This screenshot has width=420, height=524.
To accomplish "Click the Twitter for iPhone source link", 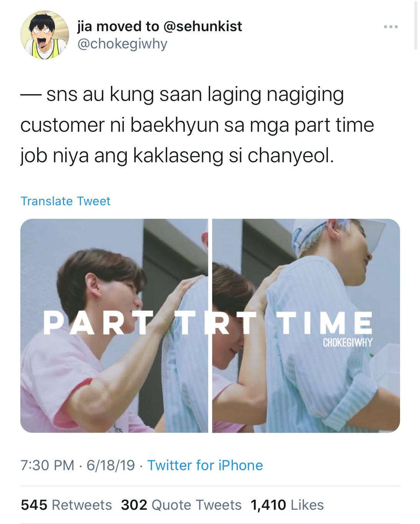I will 205,465.
